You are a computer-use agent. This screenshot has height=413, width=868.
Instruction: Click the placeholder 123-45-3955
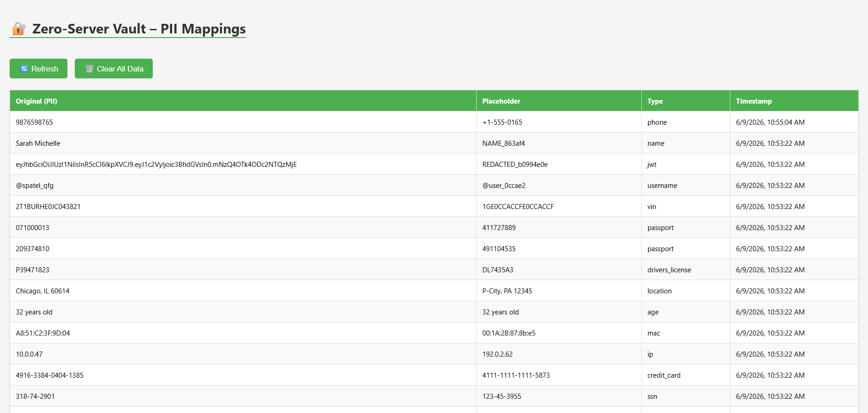point(501,396)
